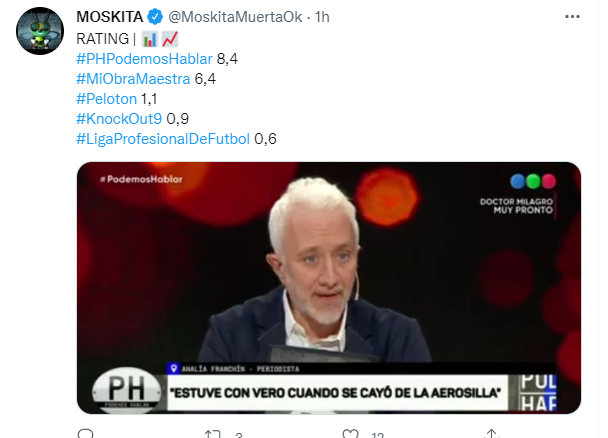Click the bar chart emoji after RATING

pyautogui.click(x=150, y=39)
